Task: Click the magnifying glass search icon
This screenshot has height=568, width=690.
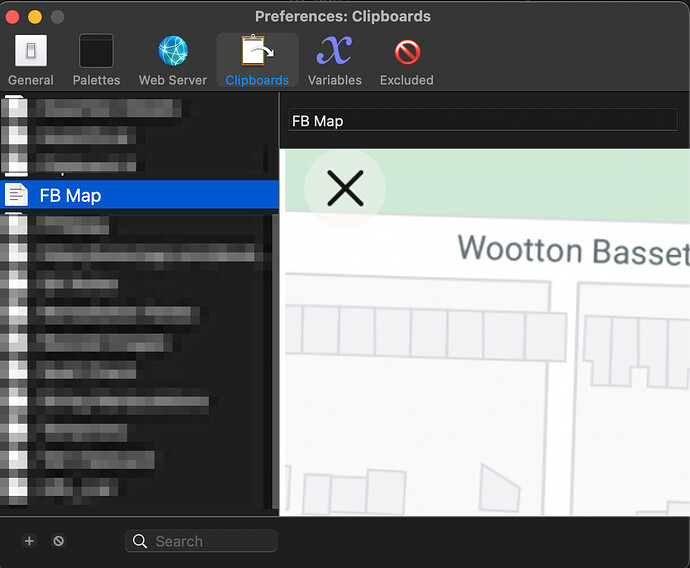Action: pyautogui.click(x=140, y=541)
